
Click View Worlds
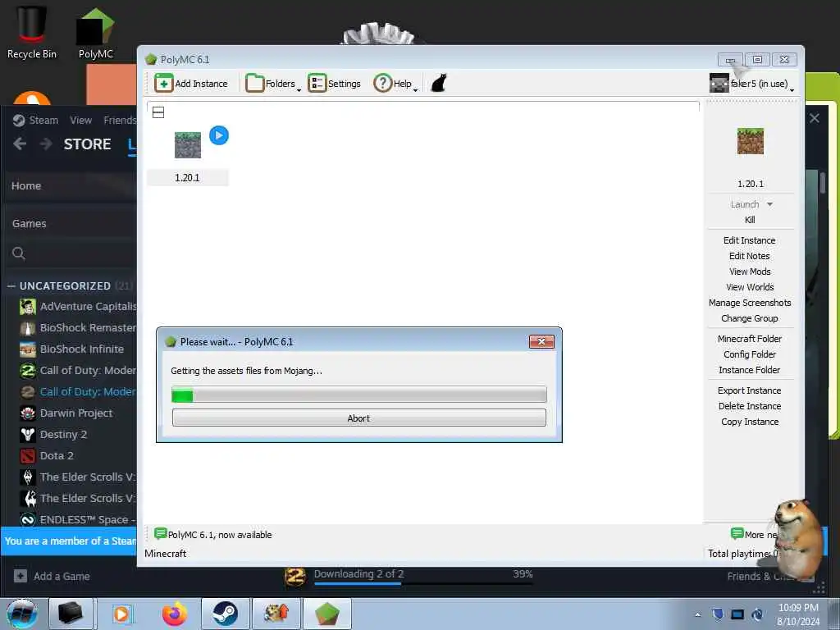pos(750,287)
